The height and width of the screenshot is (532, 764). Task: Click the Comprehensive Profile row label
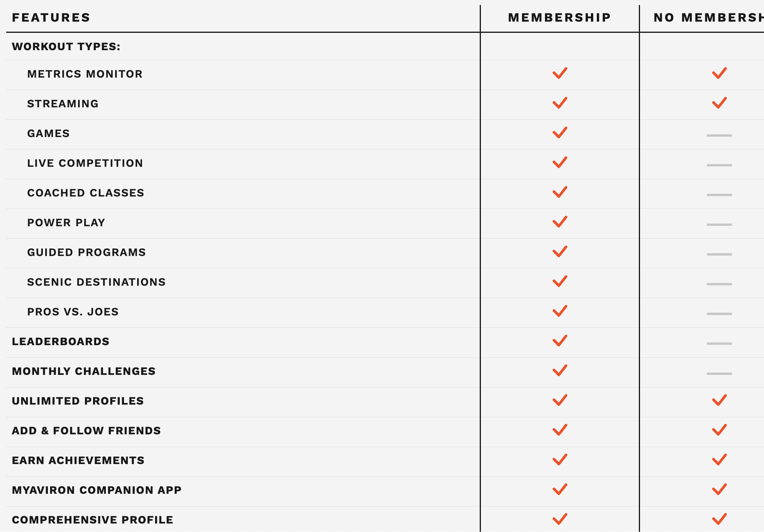point(92,520)
